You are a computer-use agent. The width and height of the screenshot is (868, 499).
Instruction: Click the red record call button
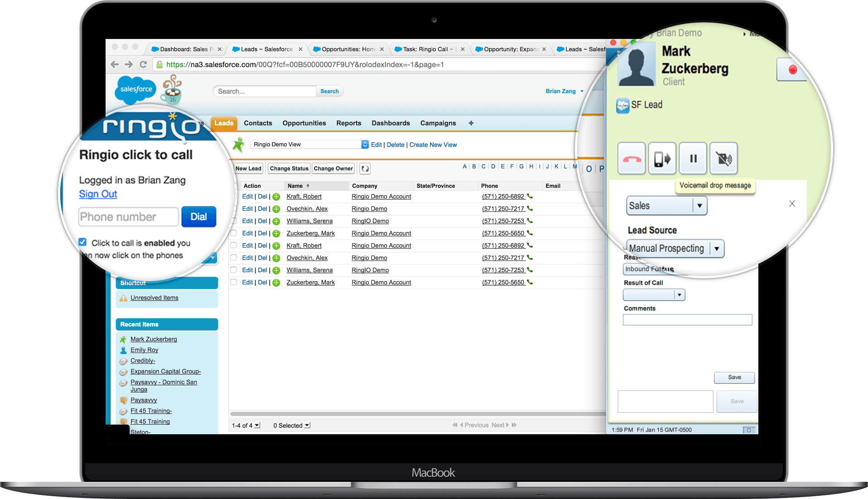(x=792, y=70)
